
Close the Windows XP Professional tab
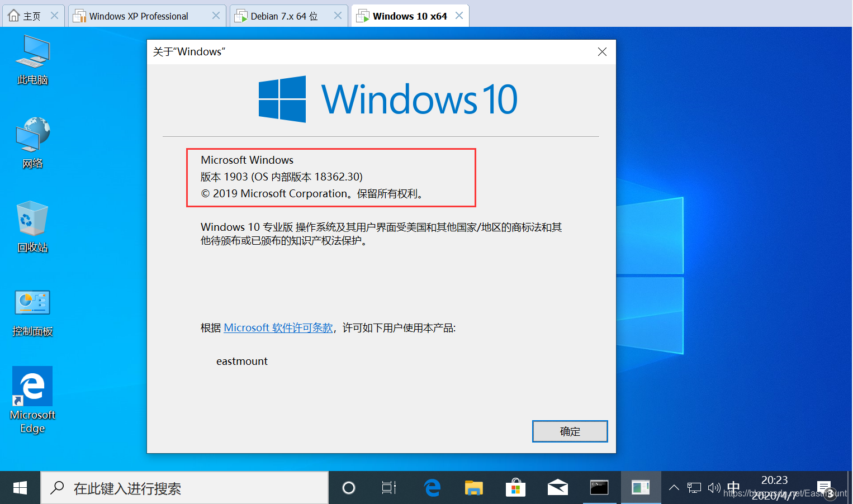(x=216, y=16)
